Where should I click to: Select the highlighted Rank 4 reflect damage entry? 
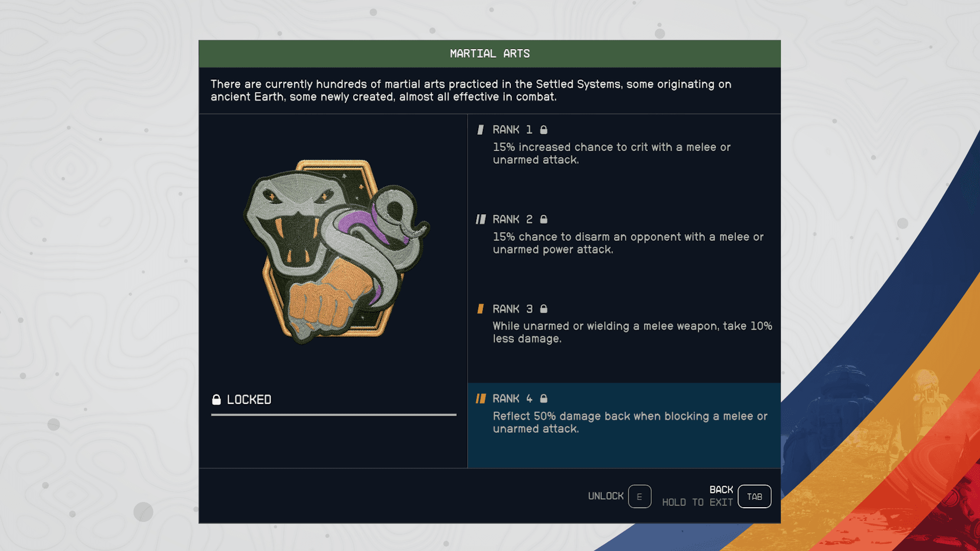pos(624,425)
